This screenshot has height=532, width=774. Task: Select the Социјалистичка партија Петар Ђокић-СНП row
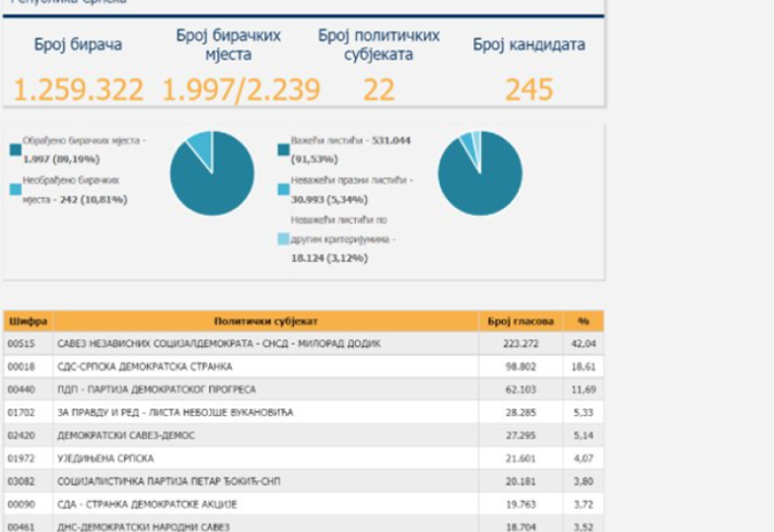(304, 481)
